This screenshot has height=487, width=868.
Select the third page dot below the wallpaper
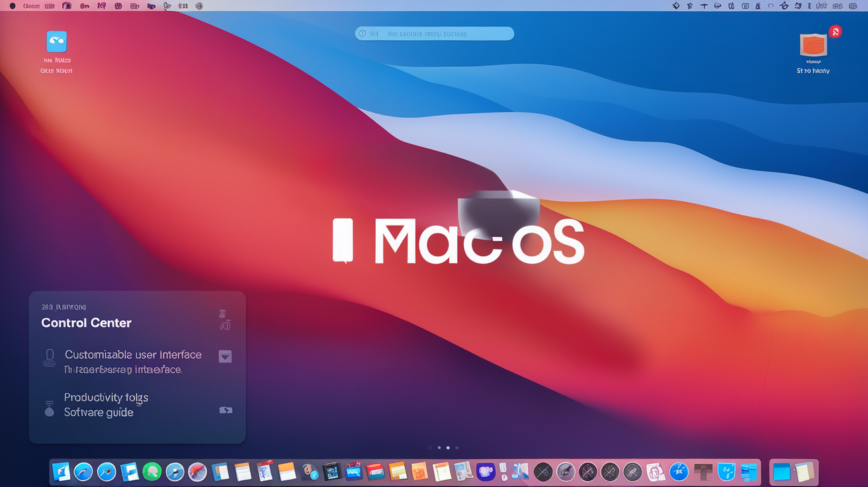[x=448, y=447]
